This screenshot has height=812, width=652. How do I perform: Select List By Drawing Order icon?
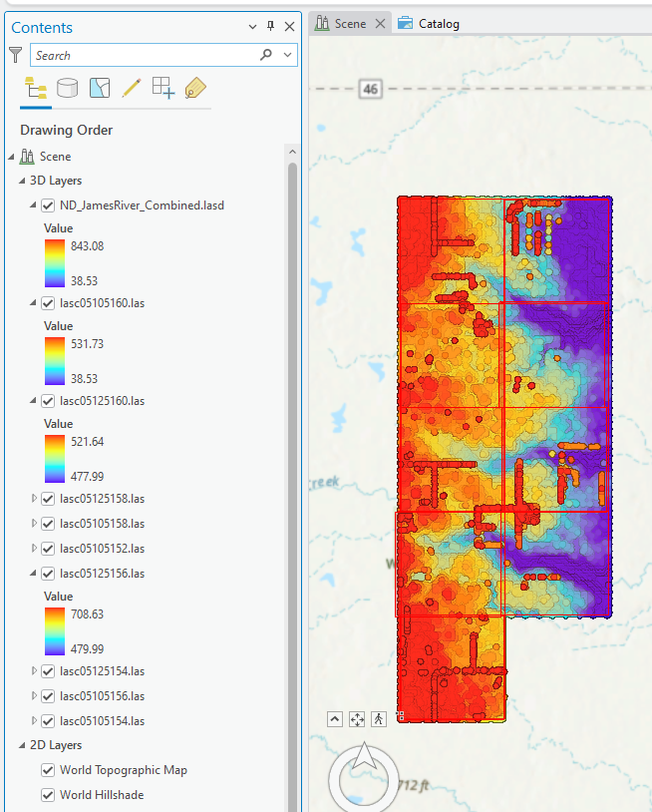pyautogui.click(x=35, y=88)
